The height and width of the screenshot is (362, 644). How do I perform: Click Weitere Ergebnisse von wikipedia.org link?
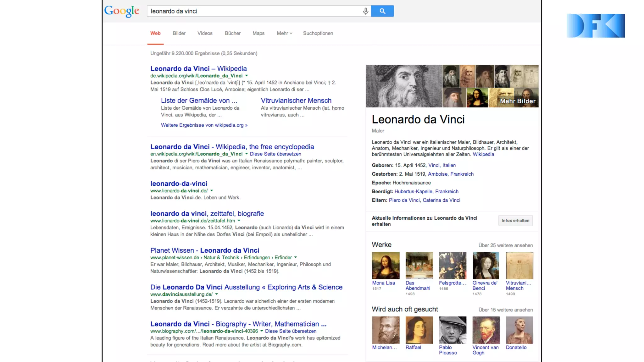[x=204, y=125]
